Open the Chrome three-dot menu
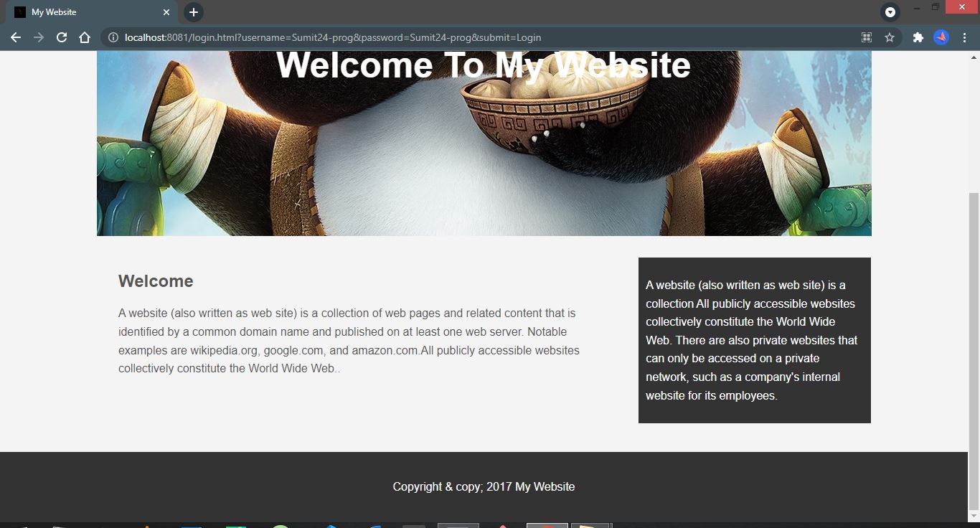Viewport: 980px width, 528px height. [x=964, y=37]
